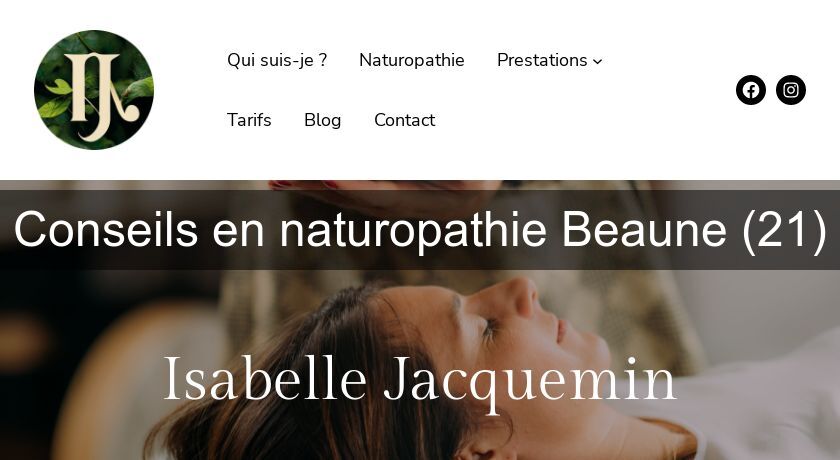840x460 pixels.
Task: Select the word Beaune in banner heading
Action: pos(644,229)
